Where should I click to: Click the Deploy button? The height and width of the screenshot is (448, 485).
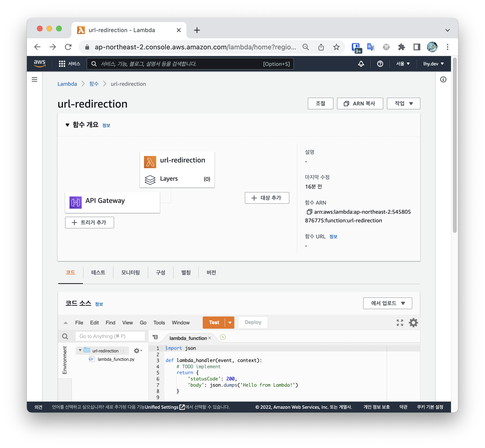253,322
